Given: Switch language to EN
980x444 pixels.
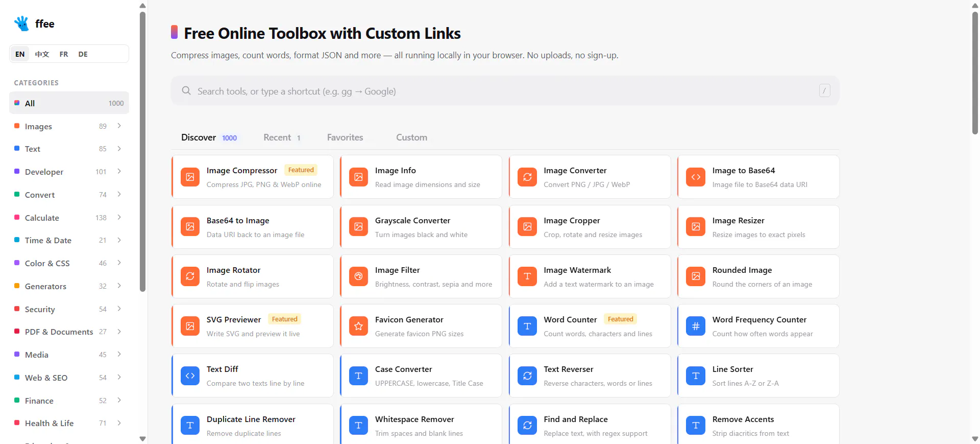Looking at the screenshot, I should [x=20, y=54].
